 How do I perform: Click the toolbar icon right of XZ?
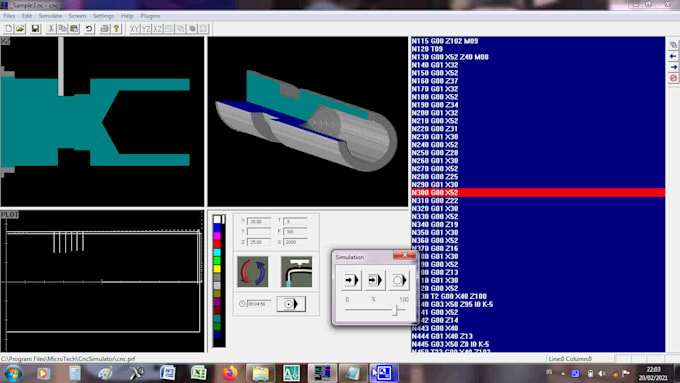pyautogui.click(x=169, y=29)
